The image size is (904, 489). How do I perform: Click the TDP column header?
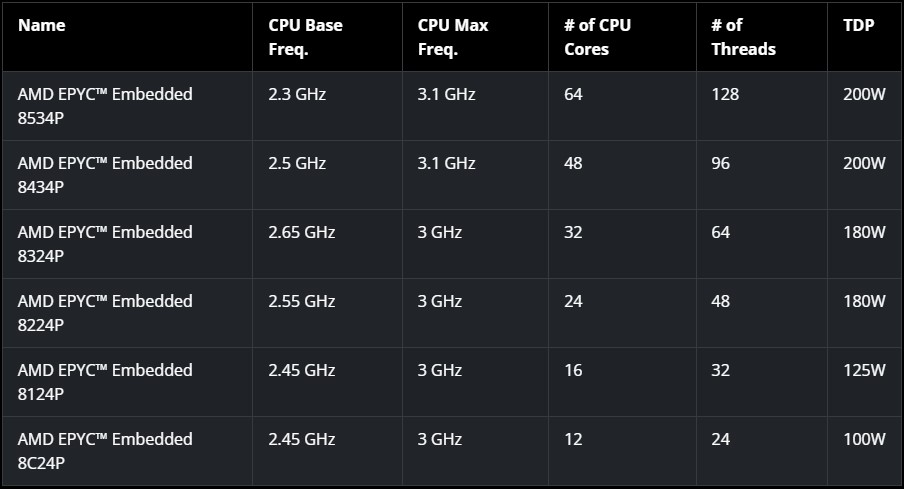[x=858, y=25]
